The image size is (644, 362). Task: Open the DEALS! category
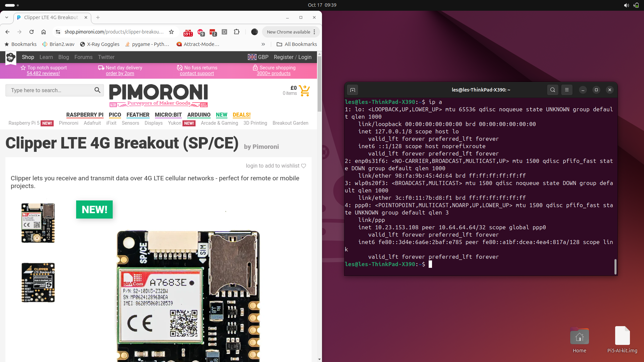[x=242, y=115]
